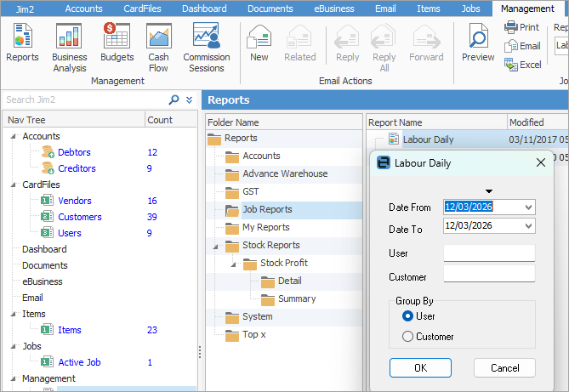Click the Reply All email icon
Viewport: 569px width, 392px height.
(384, 48)
